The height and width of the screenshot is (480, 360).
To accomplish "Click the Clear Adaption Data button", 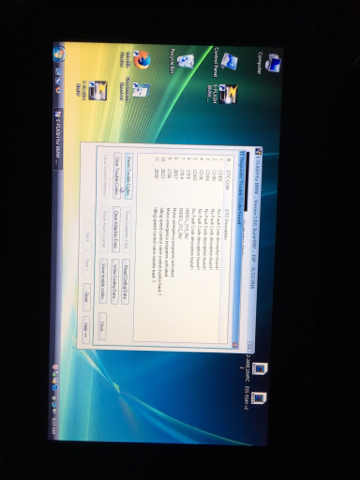I will point(116,229).
